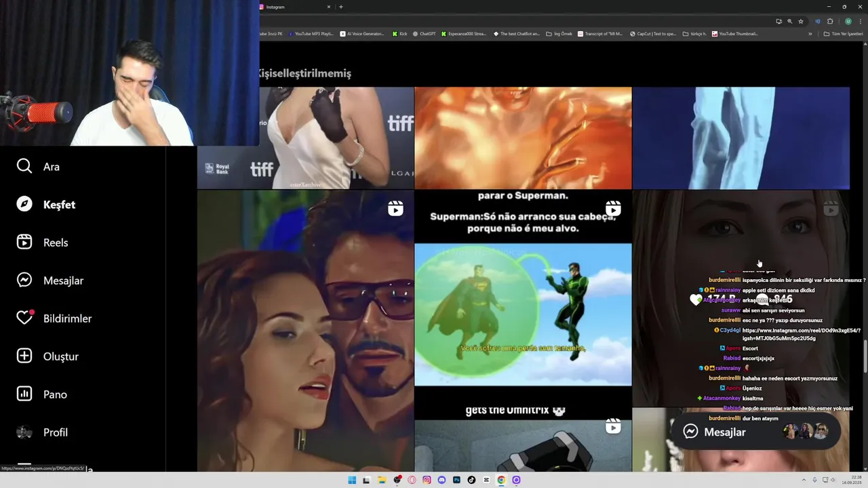Open Omnitrix reel thumbnail
This screenshot has width=868, height=488.
click(523, 440)
